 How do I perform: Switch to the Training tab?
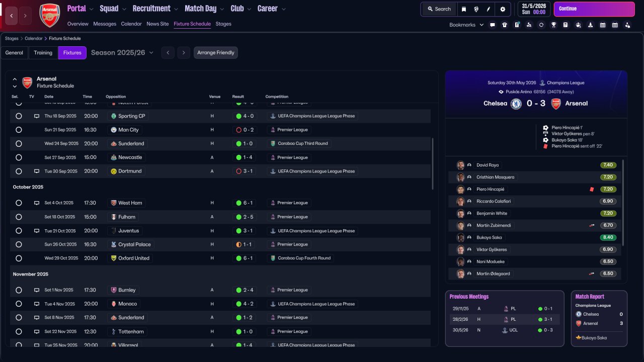coord(43,53)
